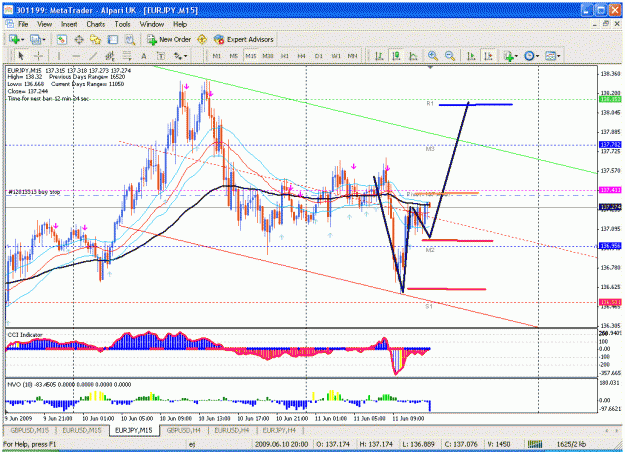Open the Charts menu
The height and width of the screenshot is (452, 625).
[x=96, y=24]
